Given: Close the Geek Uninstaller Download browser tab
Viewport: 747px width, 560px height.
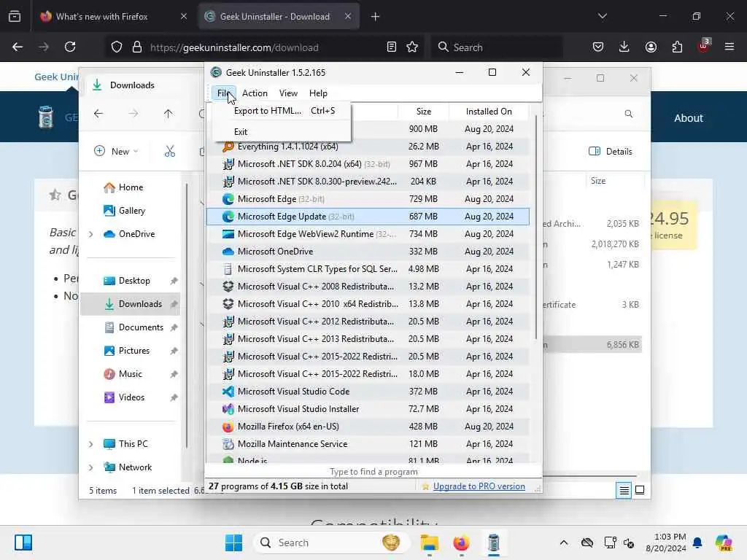Looking at the screenshot, I should (x=348, y=16).
